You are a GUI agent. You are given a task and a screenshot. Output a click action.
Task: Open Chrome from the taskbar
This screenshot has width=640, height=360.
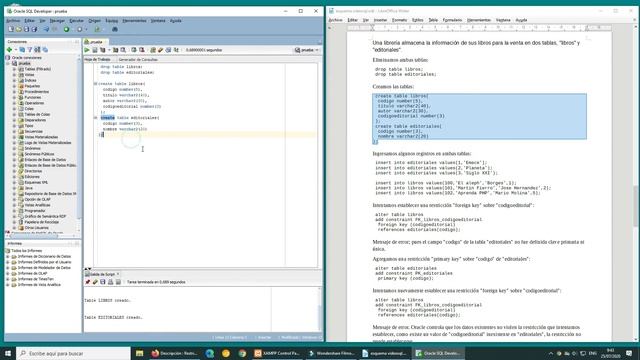click(x=242, y=353)
